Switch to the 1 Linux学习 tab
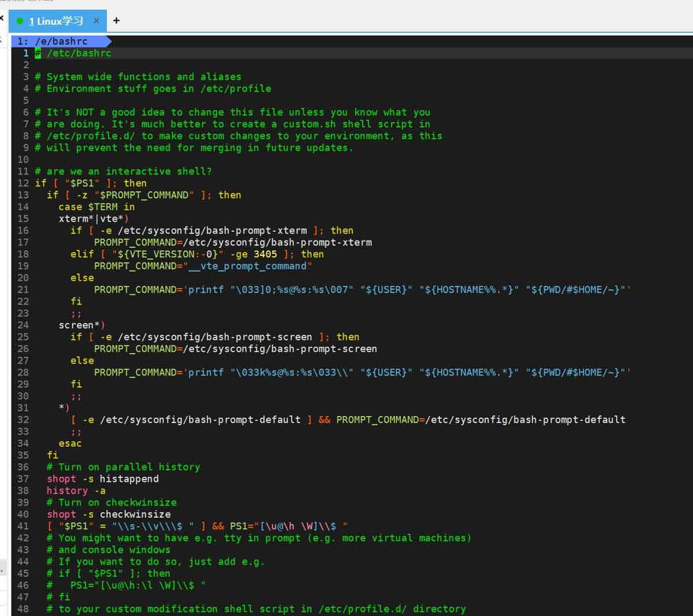Image resolution: width=693 pixels, height=616 pixels. pyautogui.click(x=56, y=21)
